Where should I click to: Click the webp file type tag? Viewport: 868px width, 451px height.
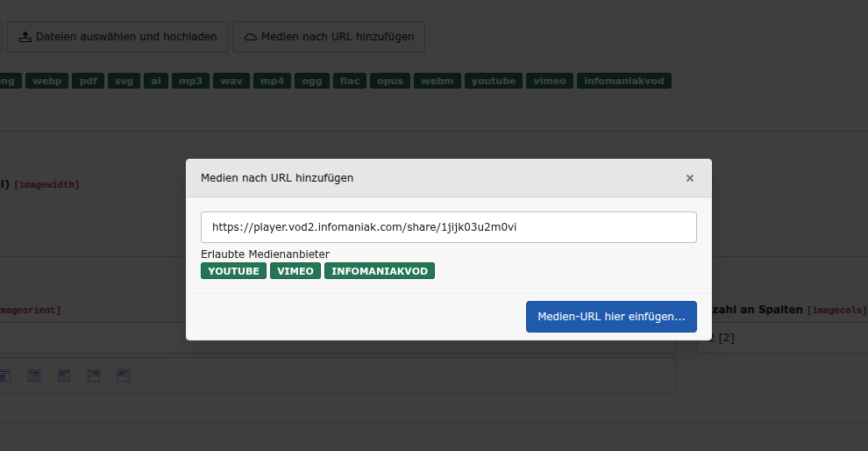[x=46, y=81]
